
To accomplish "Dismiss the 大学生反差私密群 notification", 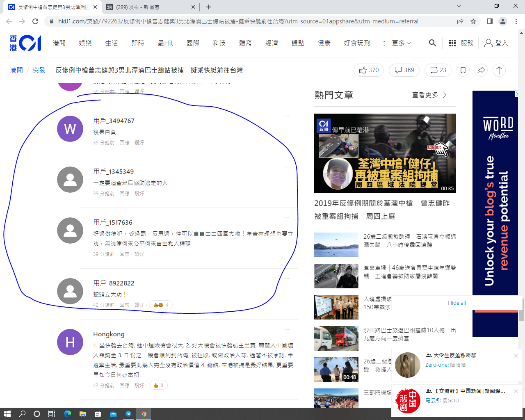I will (x=516, y=356).
